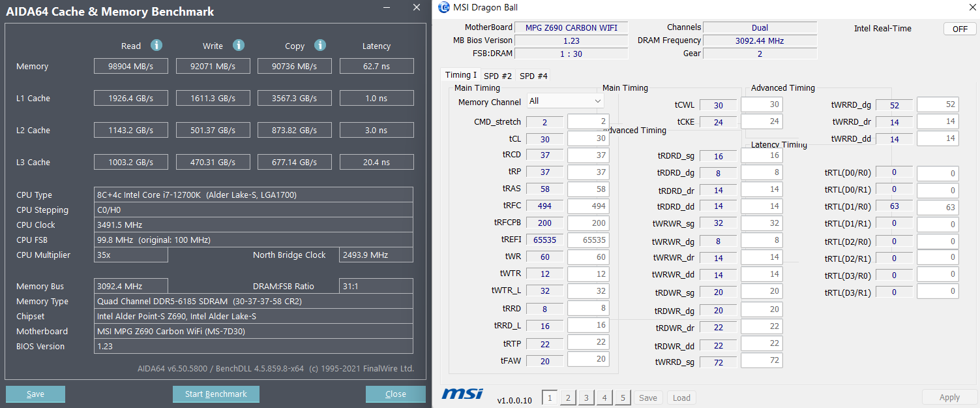The width and height of the screenshot is (980, 408).
Task: Click the info icon beside Copy
Action: click(320, 45)
